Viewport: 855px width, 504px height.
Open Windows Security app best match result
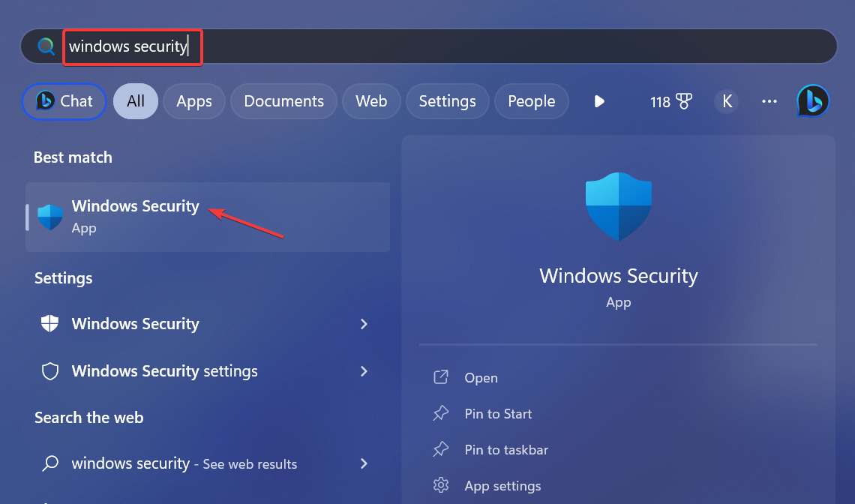pos(208,217)
